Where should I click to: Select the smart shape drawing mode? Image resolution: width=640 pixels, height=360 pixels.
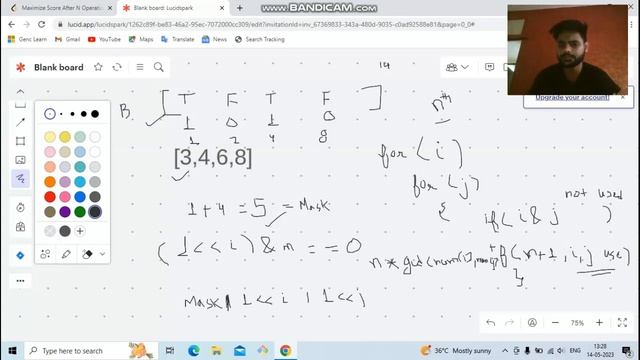click(45, 254)
